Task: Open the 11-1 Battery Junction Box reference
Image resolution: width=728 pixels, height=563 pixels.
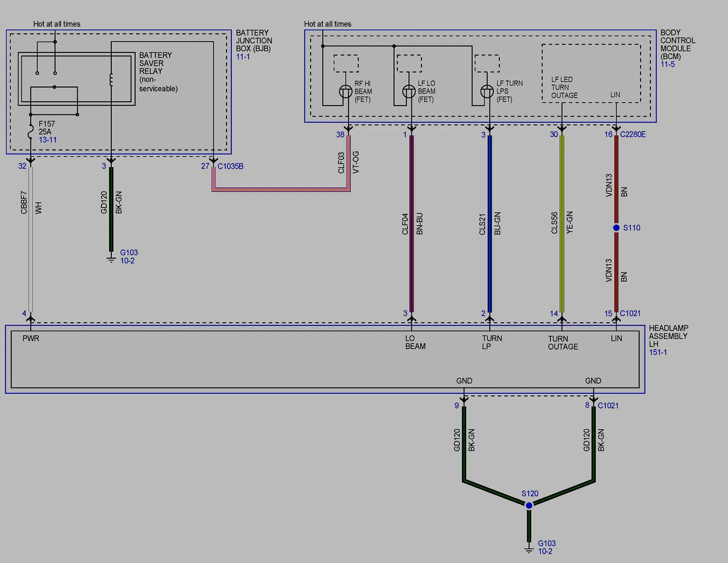Action: click(x=243, y=57)
